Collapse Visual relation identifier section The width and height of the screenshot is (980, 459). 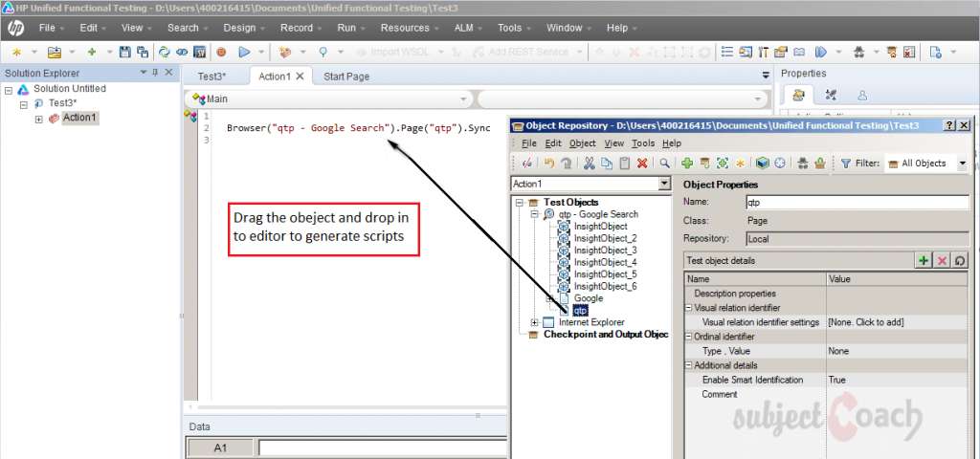pyautogui.click(x=689, y=308)
